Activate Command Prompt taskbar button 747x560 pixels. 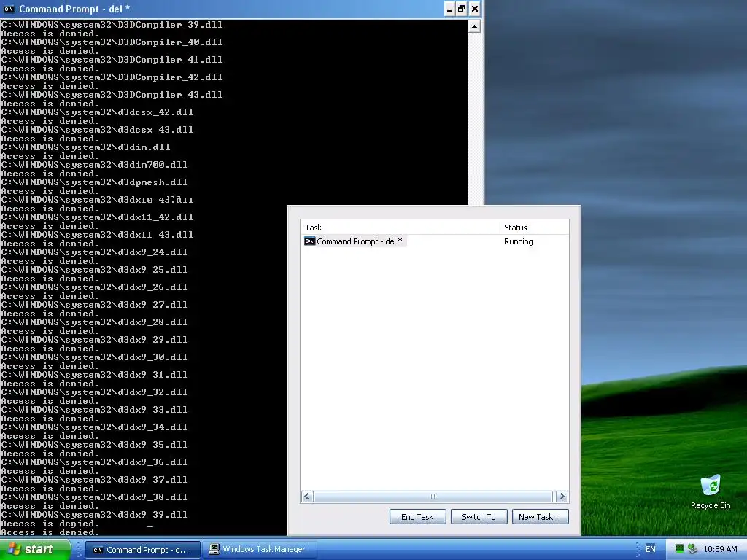tap(142, 550)
